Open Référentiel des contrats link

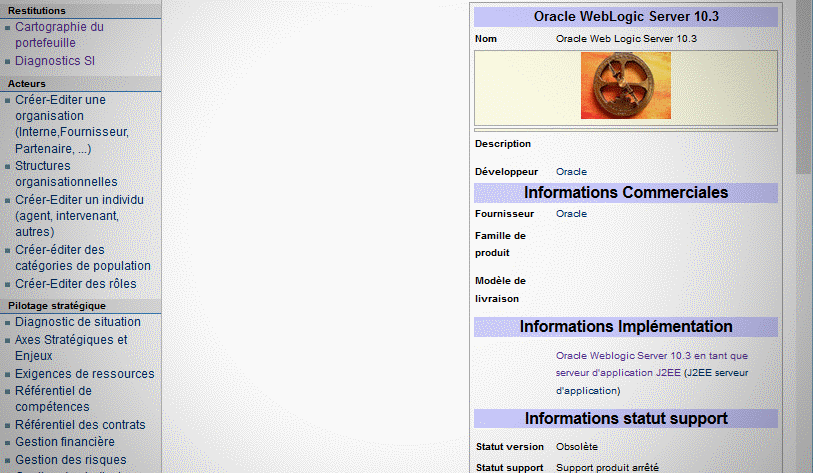[x=80, y=424]
